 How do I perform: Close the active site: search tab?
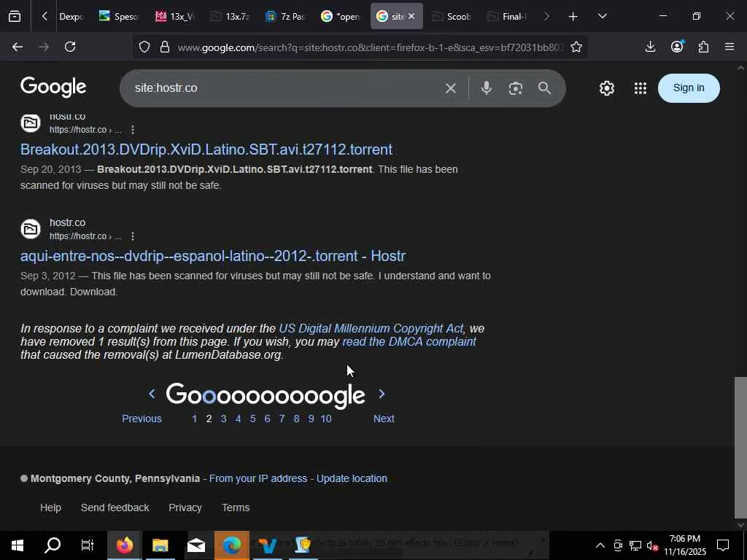(x=411, y=17)
